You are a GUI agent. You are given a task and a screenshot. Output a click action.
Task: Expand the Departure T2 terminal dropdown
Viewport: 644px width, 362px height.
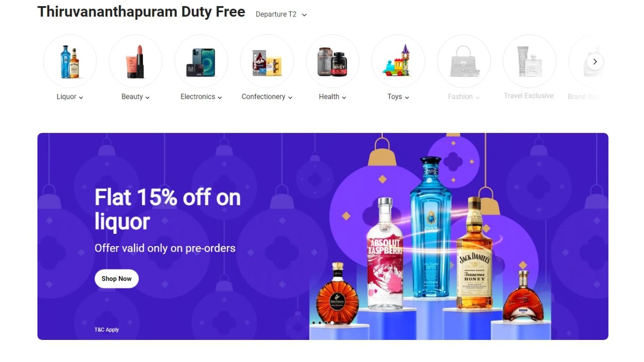click(x=281, y=15)
